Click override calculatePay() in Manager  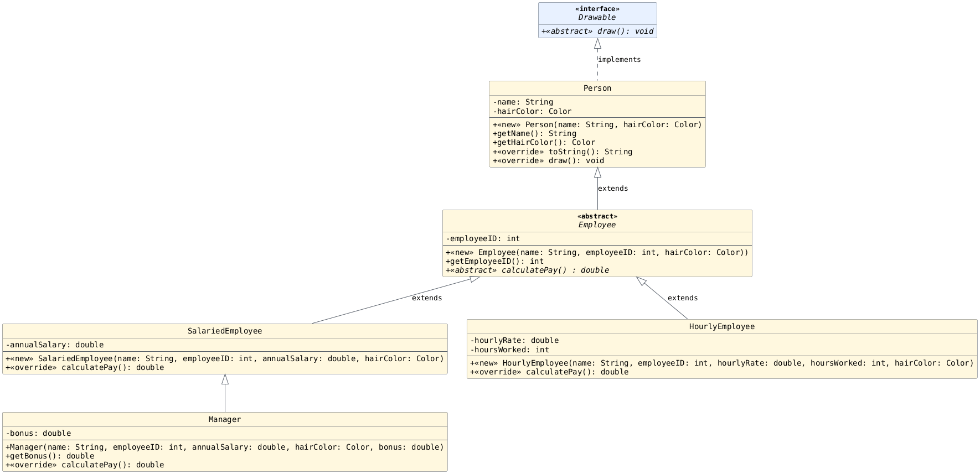pyautogui.click(x=85, y=465)
